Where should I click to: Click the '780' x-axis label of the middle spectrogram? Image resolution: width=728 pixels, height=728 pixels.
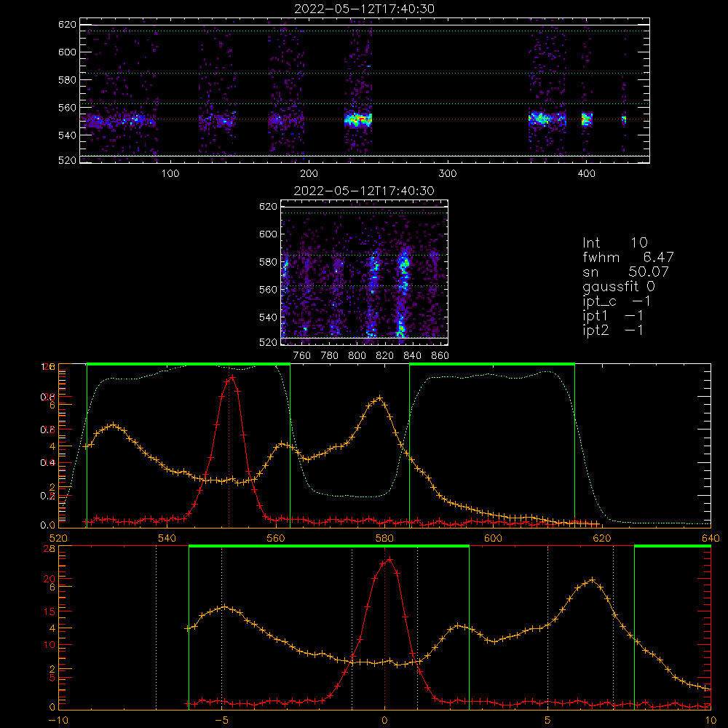tap(330, 356)
